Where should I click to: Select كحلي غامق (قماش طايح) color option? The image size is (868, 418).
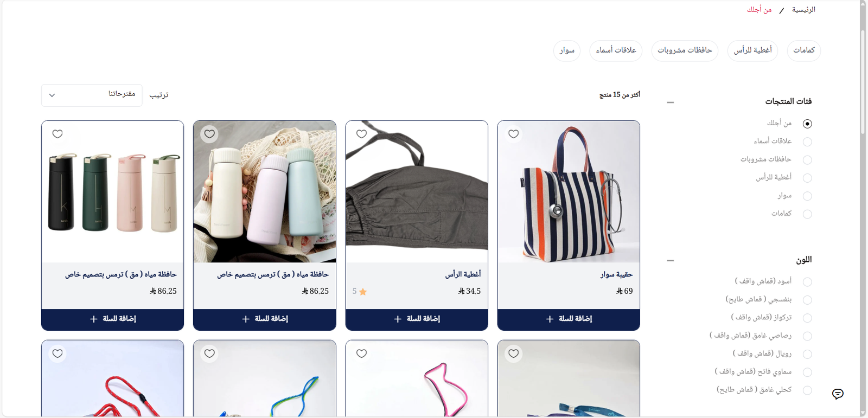coord(807,390)
